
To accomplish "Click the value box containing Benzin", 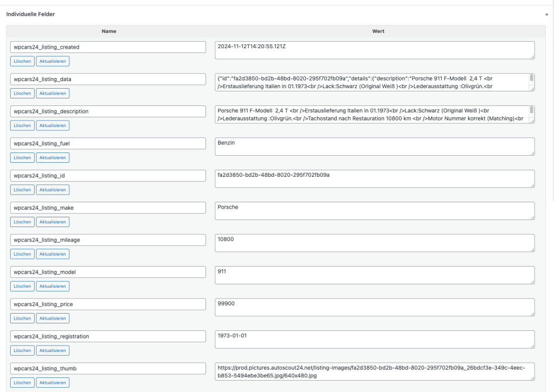I will [x=374, y=147].
